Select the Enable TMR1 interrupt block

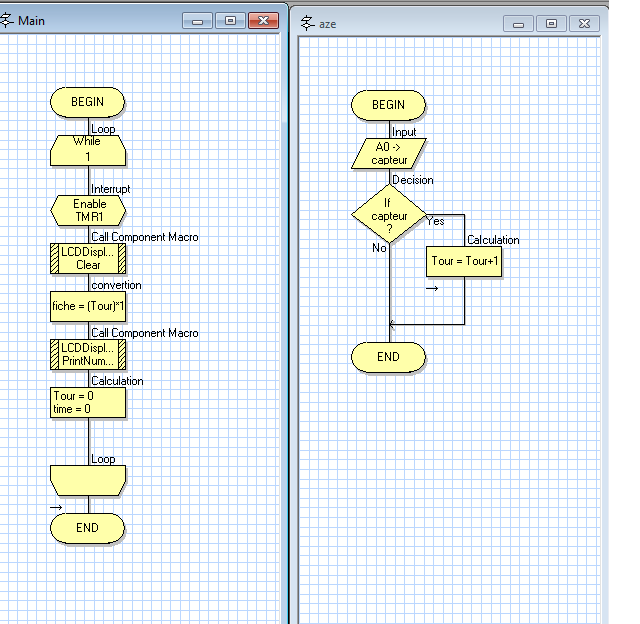[x=88, y=211]
